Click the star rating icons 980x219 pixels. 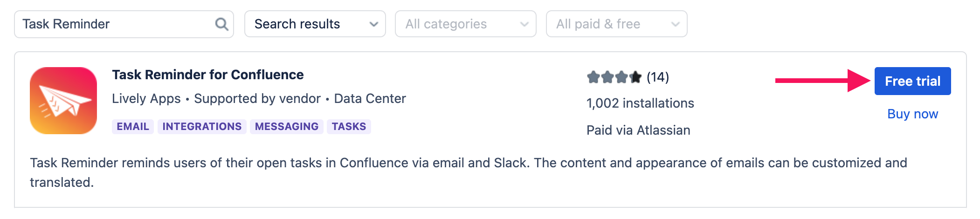click(x=614, y=77)
